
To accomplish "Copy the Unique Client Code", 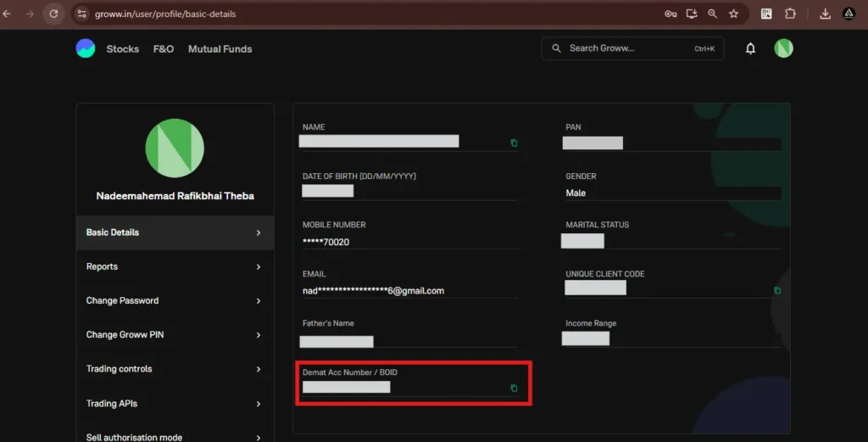I will click(776, 290).
